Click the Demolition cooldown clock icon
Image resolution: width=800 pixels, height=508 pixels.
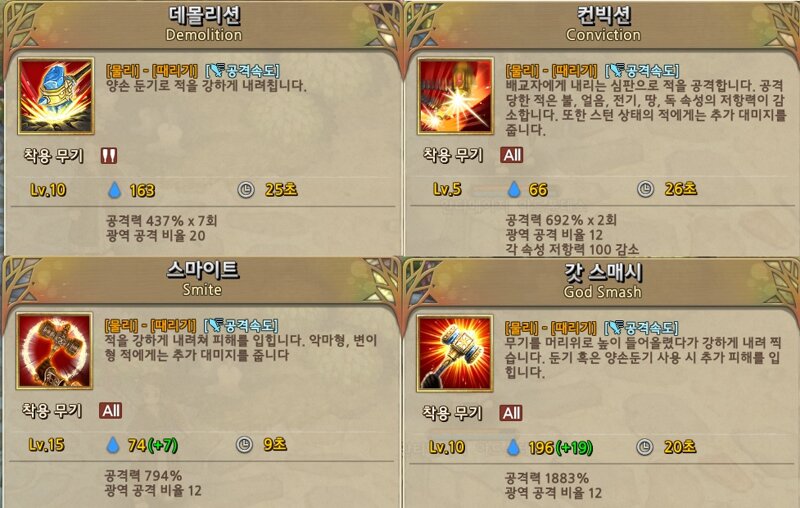coord(246,190)
